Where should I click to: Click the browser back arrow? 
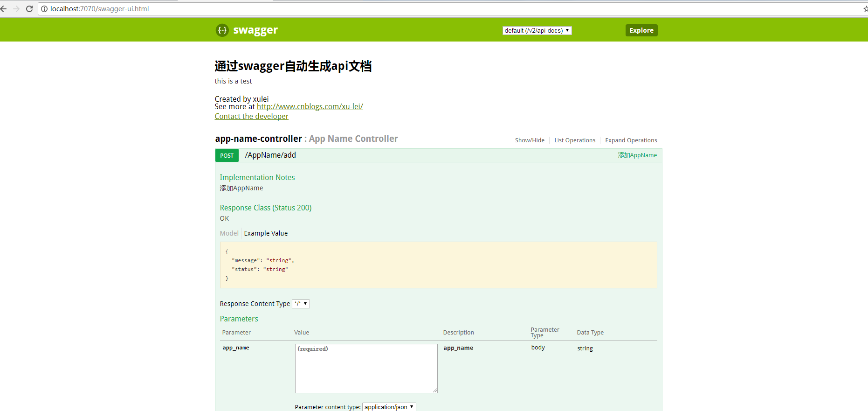pos(4,9)
